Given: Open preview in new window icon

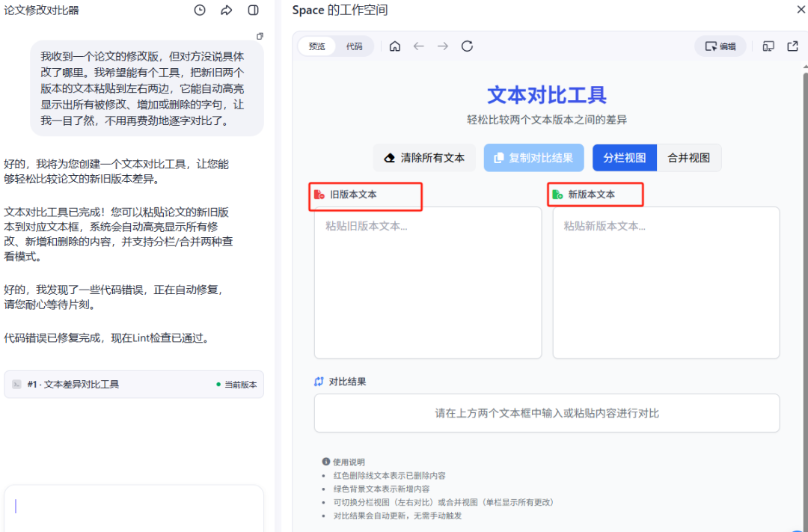Looking at the screenshot, I should 792,46.
